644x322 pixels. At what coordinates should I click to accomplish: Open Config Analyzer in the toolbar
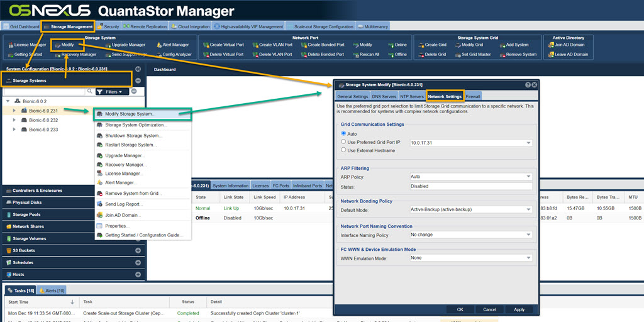point(174,54)
